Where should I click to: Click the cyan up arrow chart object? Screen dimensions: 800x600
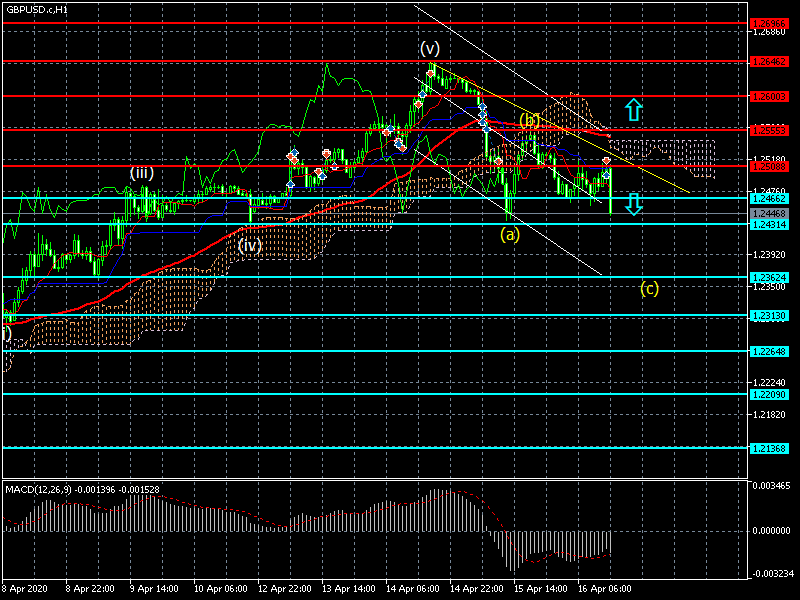[633, 110]
